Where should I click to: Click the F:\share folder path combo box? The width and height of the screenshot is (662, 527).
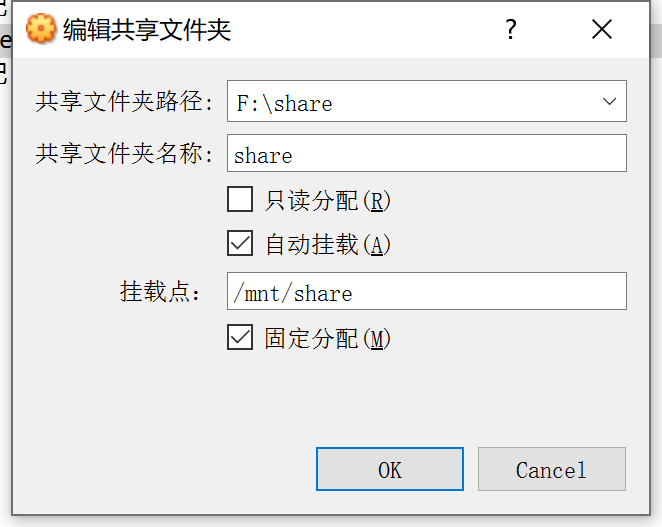coord(410,102)
